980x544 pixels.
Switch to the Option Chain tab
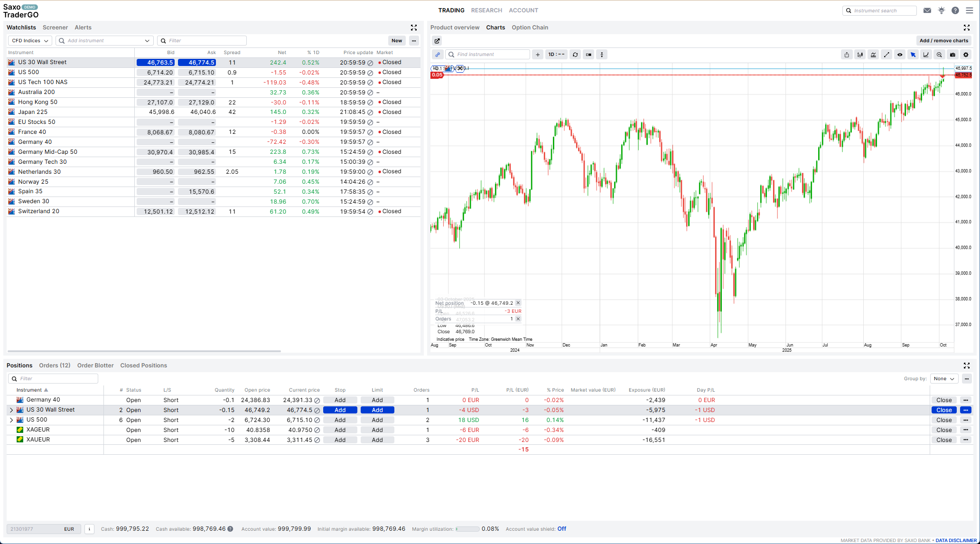point(530,27)
